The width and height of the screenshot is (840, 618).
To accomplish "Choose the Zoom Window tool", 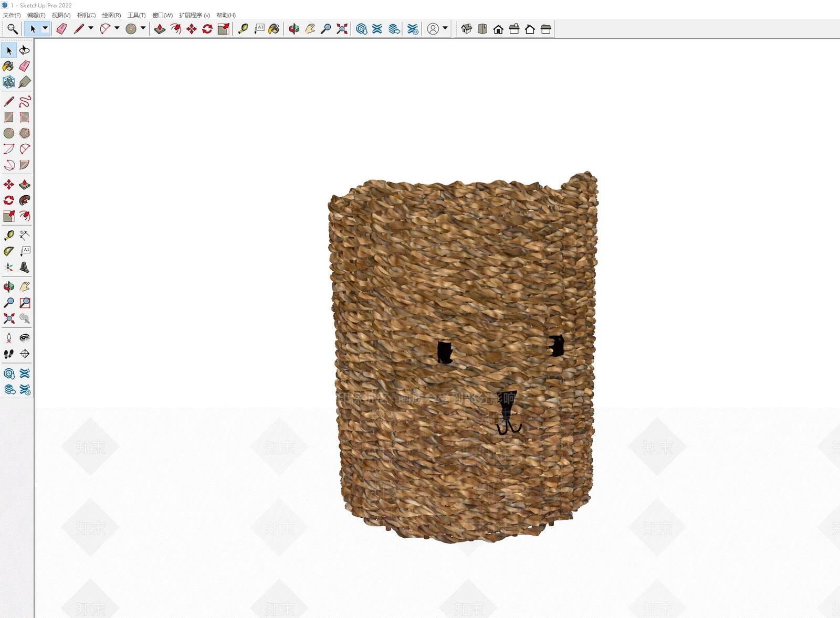I will 25,303.
